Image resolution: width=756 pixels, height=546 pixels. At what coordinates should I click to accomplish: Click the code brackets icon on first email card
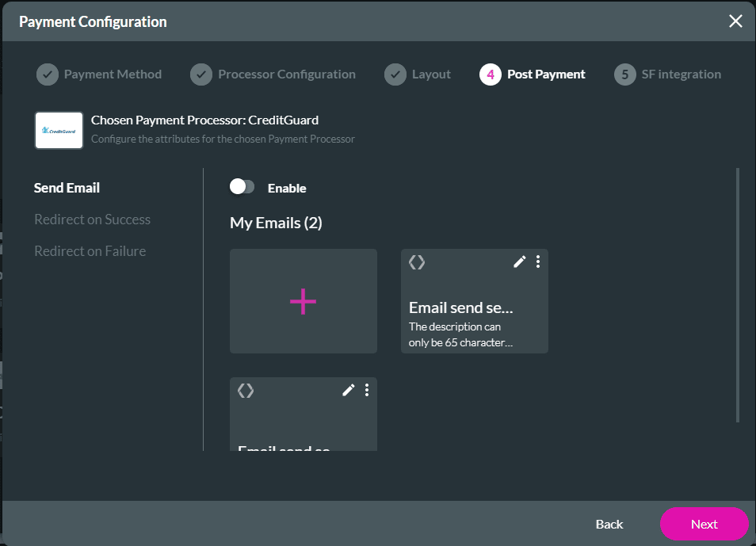[x=417, y=262]
